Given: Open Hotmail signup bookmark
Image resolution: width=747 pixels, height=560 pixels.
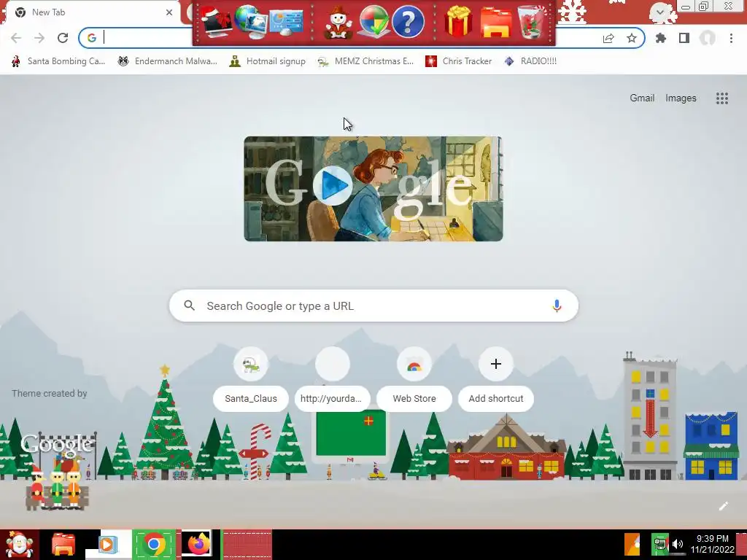Looking at the screenshot, I should 268,61.
